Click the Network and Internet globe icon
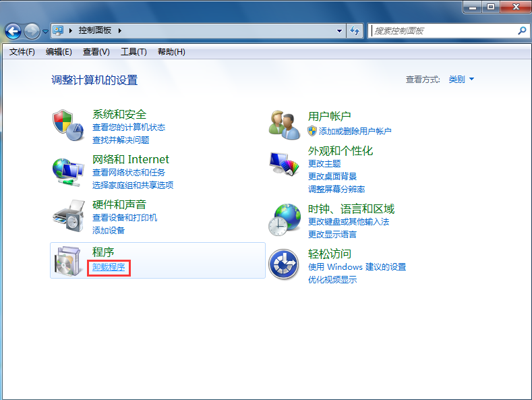The height and width of the screenshot is (400, 532). [x=68, y=172]
